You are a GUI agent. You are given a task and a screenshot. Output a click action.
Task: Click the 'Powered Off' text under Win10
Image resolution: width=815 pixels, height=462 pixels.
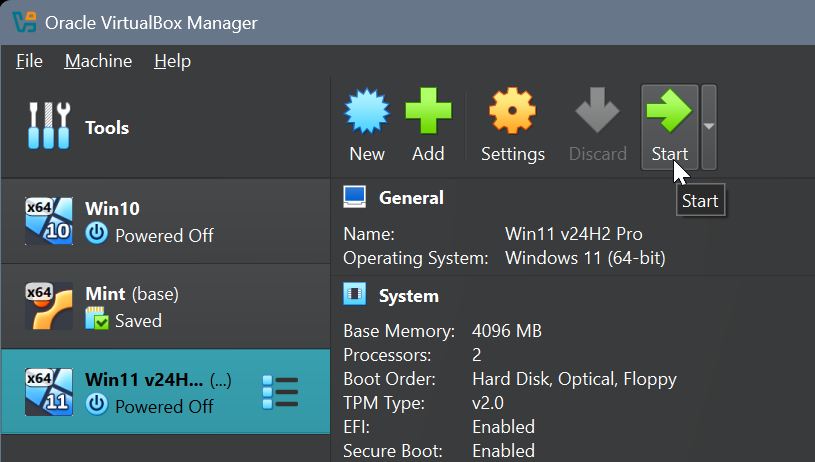pyautogui.click(x=164, y=236)
